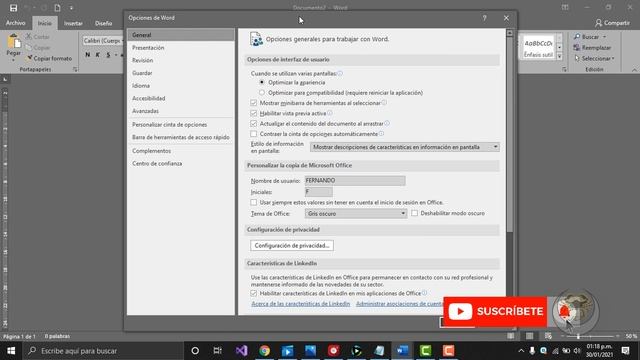Open Windows Start menu
This screenshot has width=640, height=360.
pyautogui.click(x=11, y=351)
